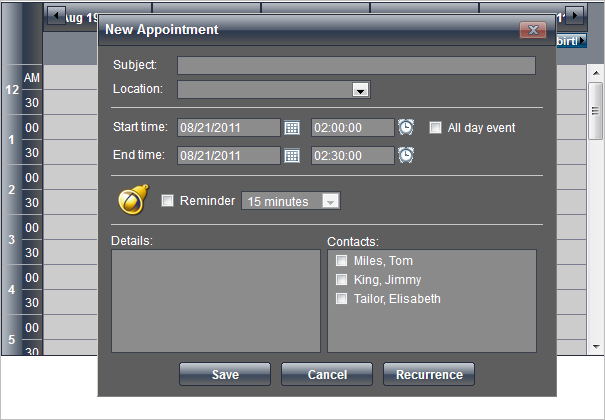The height and width of the screenshot is (420, 605).
Task: Tick the Tailor, Elisabeth contact checkbox
Action: click(x=342, y=299)
